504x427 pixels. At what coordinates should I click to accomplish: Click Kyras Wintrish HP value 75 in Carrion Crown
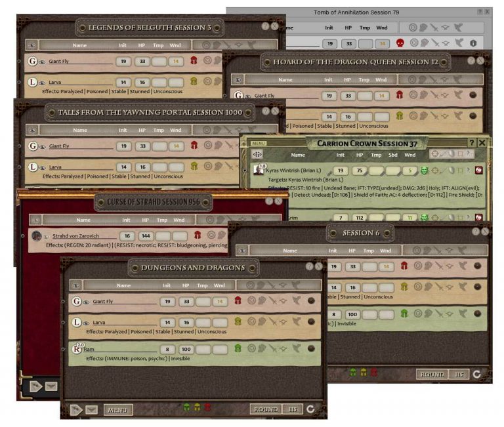(x=360, y=171)
